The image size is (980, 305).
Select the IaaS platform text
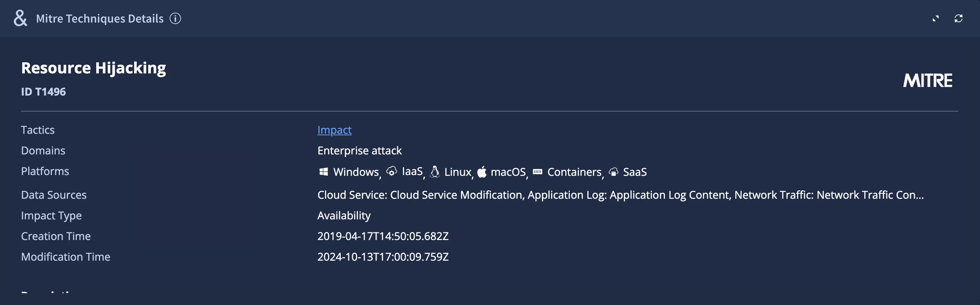412,172
